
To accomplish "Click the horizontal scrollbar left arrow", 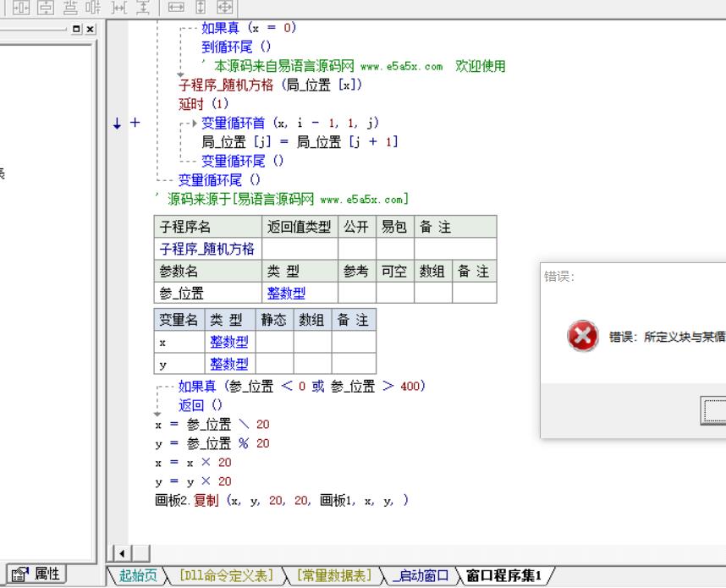I will tap(122, 553).
